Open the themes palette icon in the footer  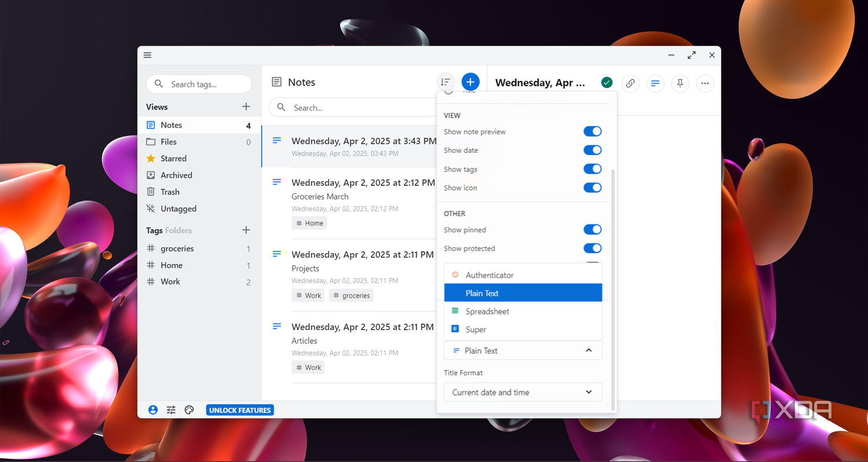click(189, 410)
